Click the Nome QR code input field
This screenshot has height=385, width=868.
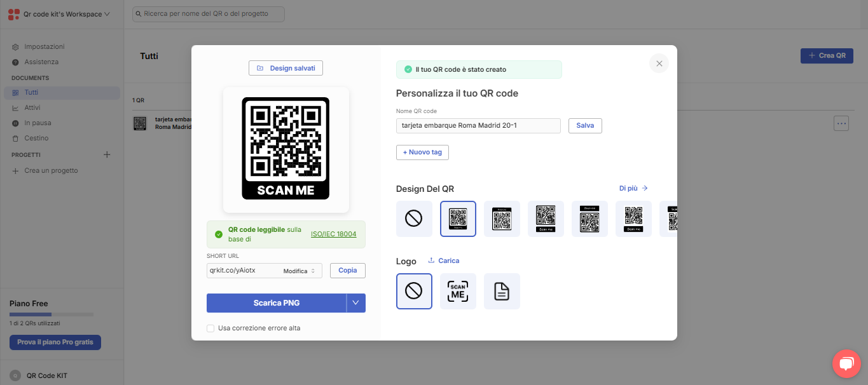tap(478, 126)
